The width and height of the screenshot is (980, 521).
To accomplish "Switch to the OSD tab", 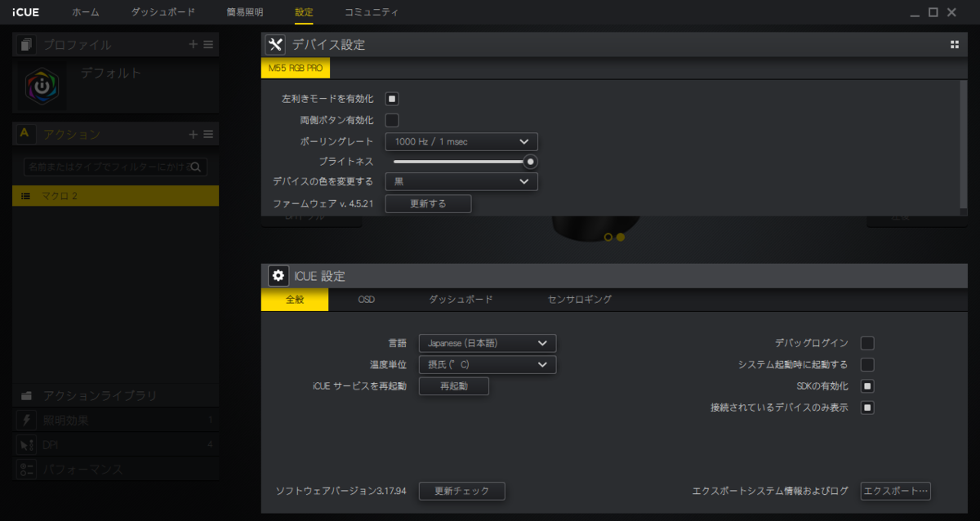I will [367, 300].
